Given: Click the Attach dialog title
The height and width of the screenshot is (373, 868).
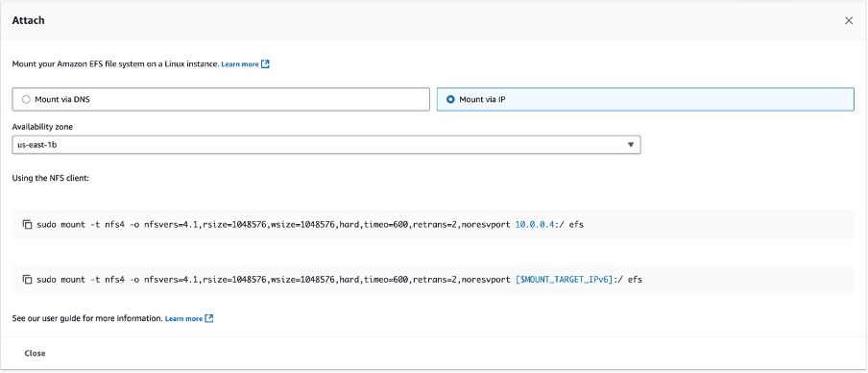Looking at the screenshot, I should pyautogui.click(x=28, y=20).
